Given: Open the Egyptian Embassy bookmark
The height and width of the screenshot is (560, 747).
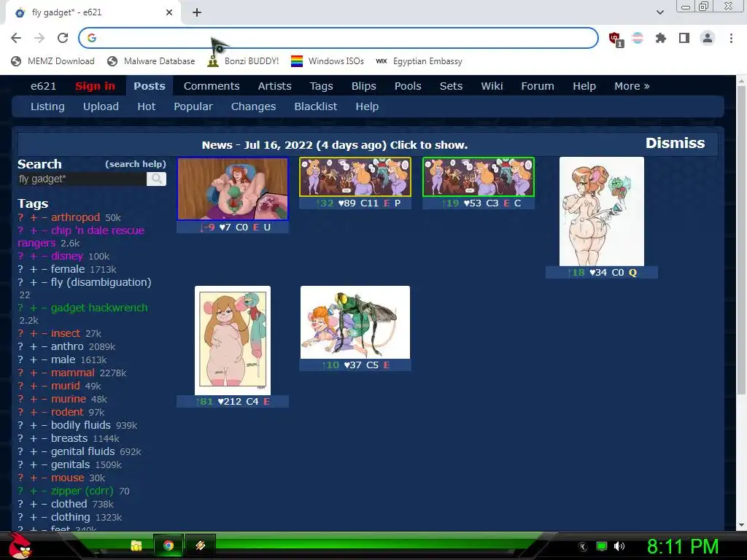Looking at the screenshot, I should point(419,61).
